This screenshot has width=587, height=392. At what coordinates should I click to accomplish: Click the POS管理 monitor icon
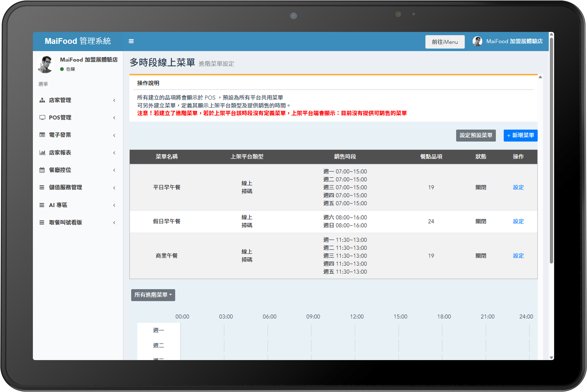pyautogui.click(x=42, y=117)
